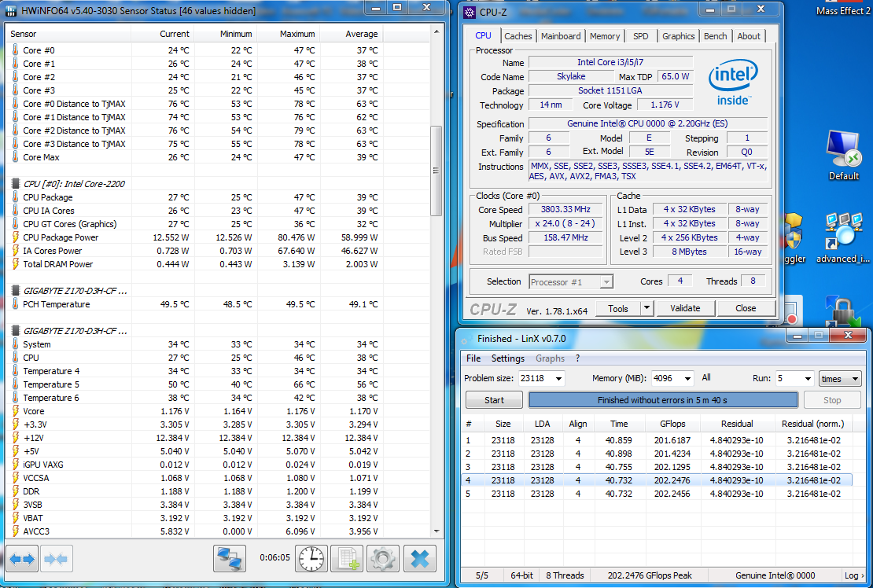Click the Tools button in CPU-Z

[x=618, y=308]
